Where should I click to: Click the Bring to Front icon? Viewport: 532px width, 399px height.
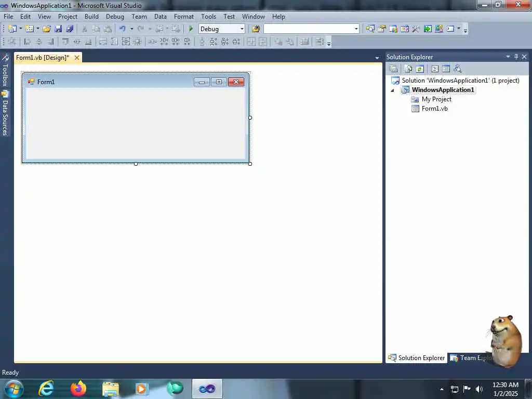pyautogui.click(x=278, y=42)
